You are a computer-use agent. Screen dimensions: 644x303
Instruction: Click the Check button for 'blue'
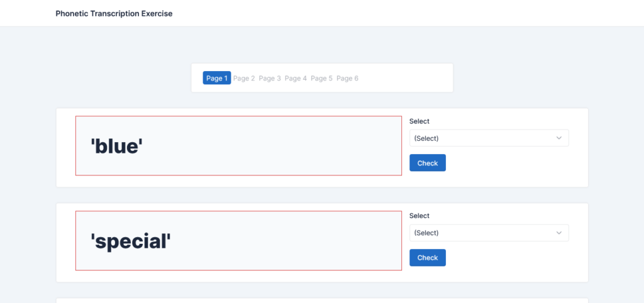(x=428, y=163)
